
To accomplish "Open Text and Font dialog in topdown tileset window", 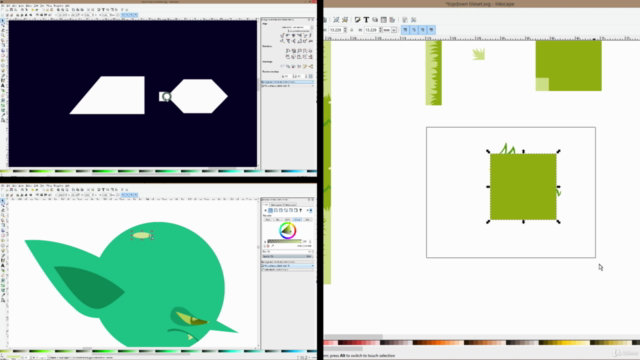I will [366, 20].
